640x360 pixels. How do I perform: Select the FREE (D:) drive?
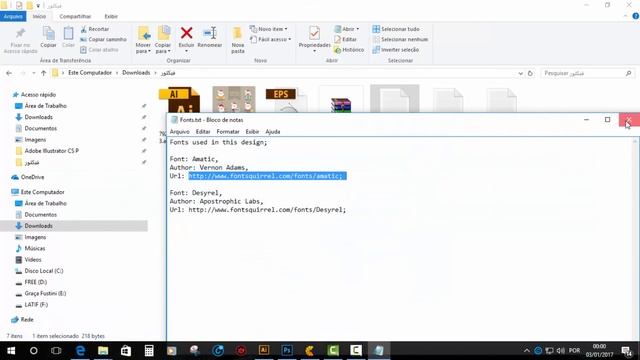pyautogui.click(x=36, y=282)
